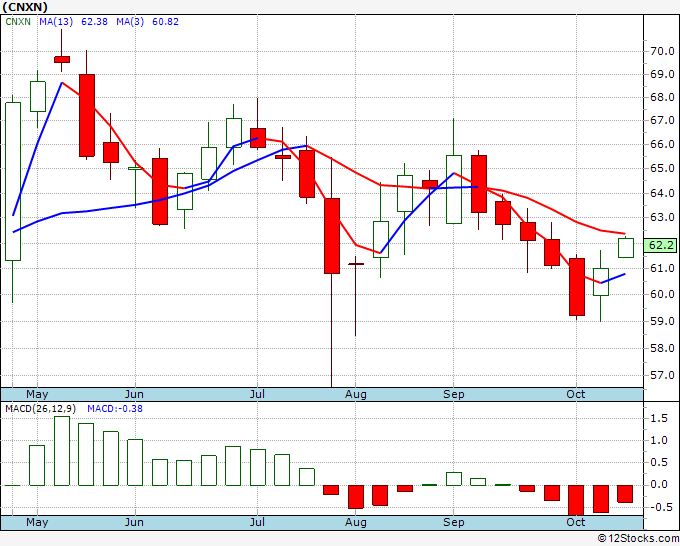
Task: Click the 68.0 price axis label
Action: coord(662,97)
